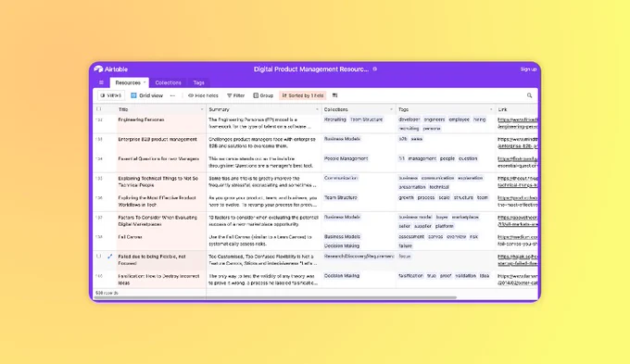The height and width of the screenshot is (364, 630).
Task: Select the Fail Canvas title cell
Action: pyautogui.click(x=161, y=241)
